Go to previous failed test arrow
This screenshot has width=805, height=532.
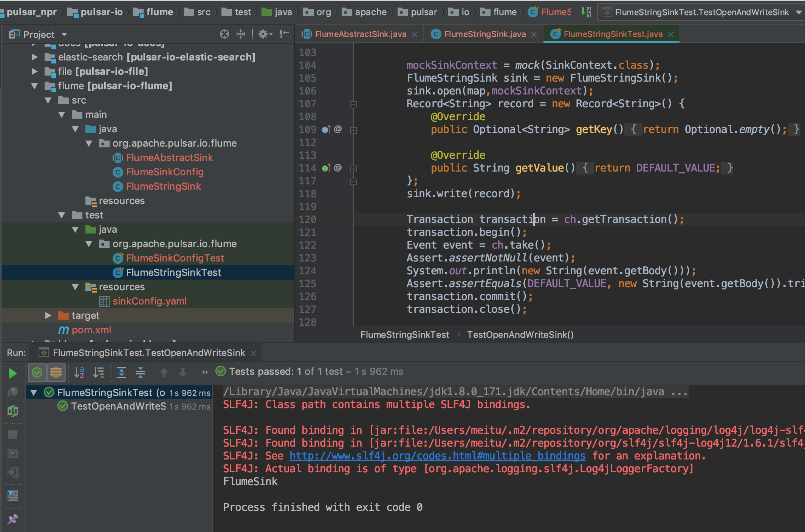[x=164, y=373]
